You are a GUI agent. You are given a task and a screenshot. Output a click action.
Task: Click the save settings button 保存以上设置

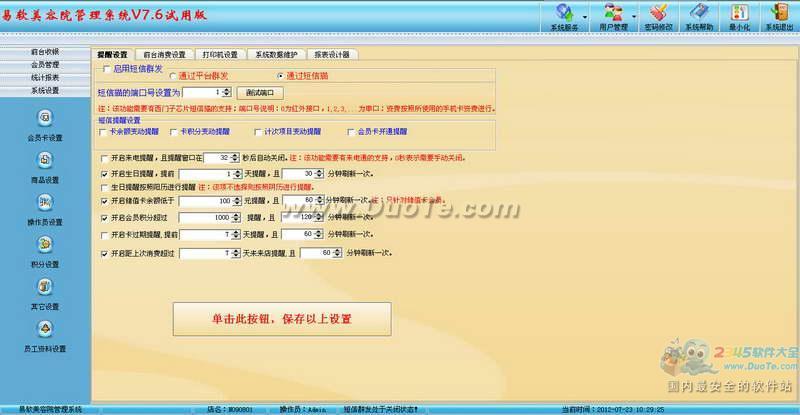coord(281,319)
